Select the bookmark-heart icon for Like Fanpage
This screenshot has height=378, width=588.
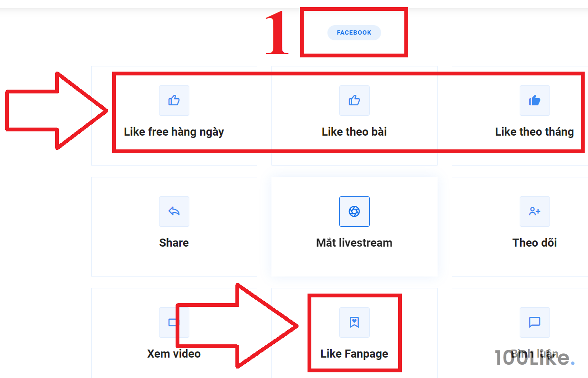pos(354,323)
